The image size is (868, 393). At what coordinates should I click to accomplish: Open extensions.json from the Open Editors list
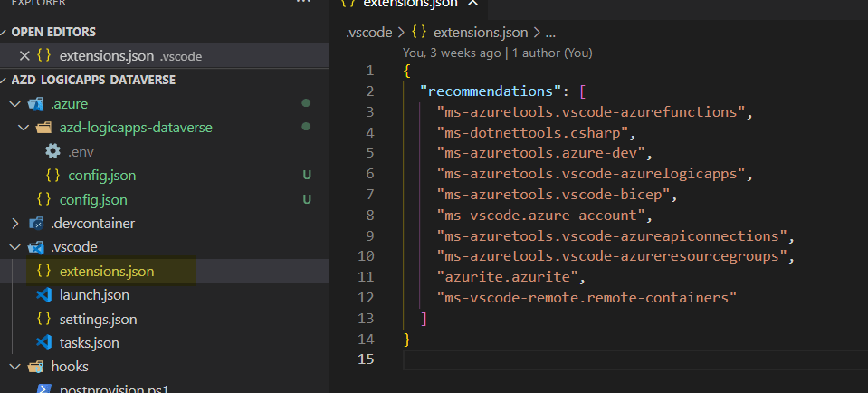(x=108, y=56)
